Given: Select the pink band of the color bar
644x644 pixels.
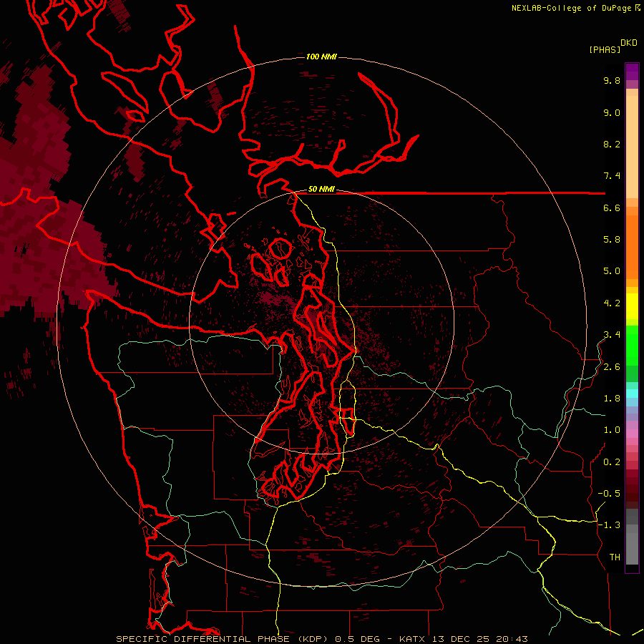Looking at the screenshot, I should point(632,434).
